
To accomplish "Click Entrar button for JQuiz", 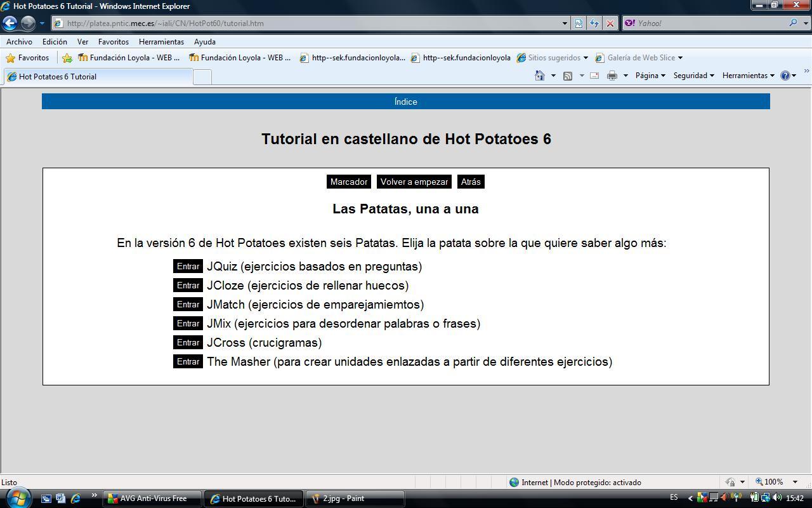I will coord(188,266).
